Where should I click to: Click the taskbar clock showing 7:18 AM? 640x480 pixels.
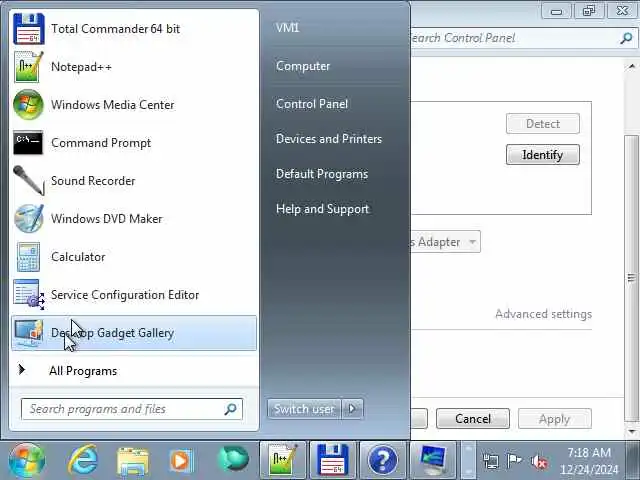(x=589, y=461)
